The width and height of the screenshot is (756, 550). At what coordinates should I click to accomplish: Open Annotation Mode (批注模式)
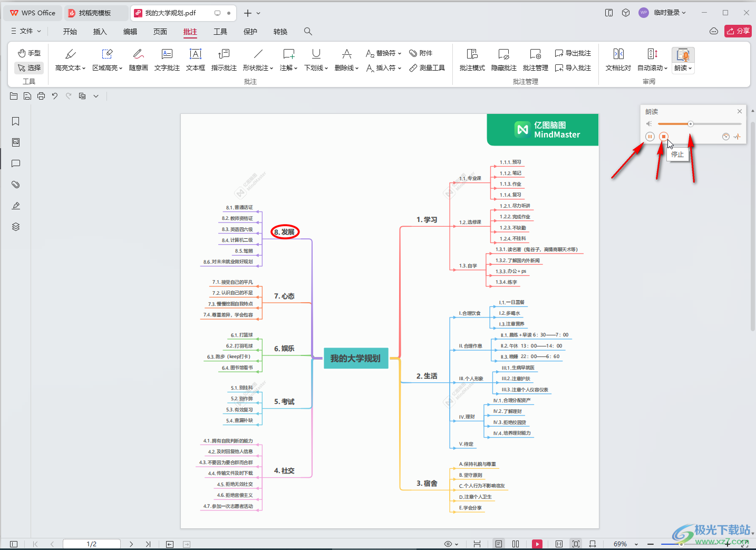click(x=472, y=60)
